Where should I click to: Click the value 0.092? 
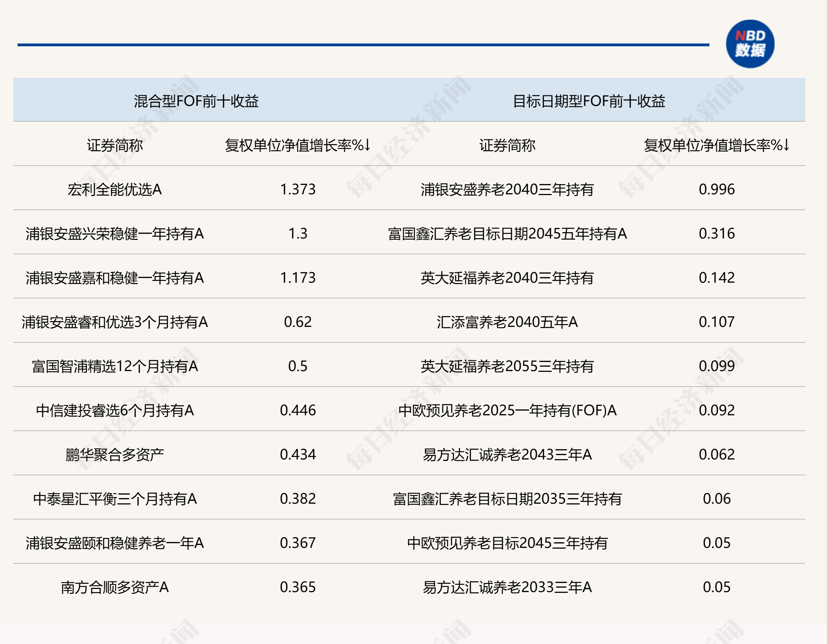click(x=716, y=410)
